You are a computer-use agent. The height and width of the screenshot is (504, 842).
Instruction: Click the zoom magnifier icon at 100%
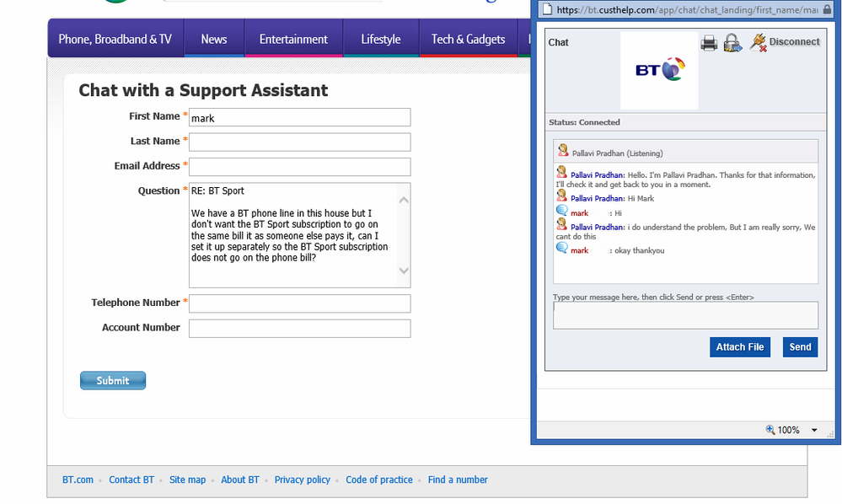(x=770, y=429)
